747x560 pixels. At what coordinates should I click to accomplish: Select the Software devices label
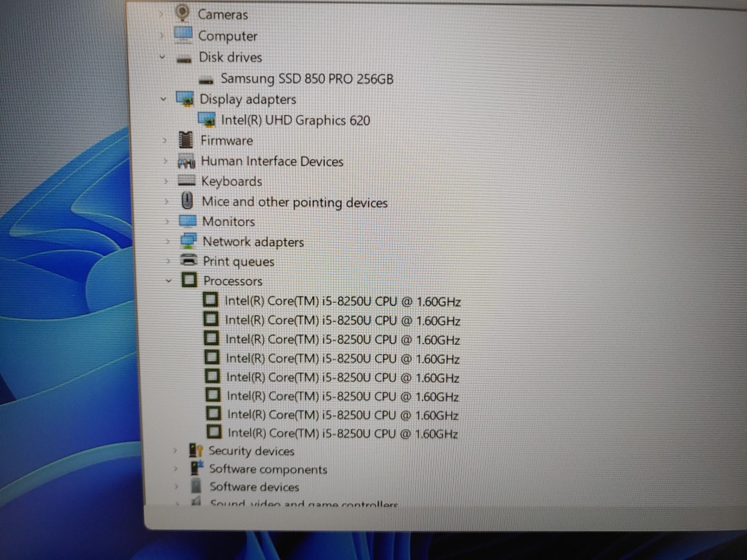254,487
